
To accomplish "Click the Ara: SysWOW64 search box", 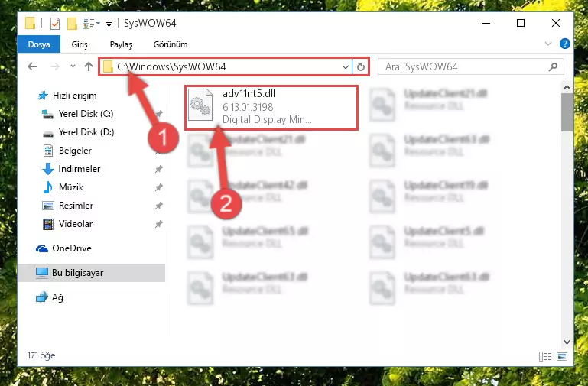I will (470, 67).
